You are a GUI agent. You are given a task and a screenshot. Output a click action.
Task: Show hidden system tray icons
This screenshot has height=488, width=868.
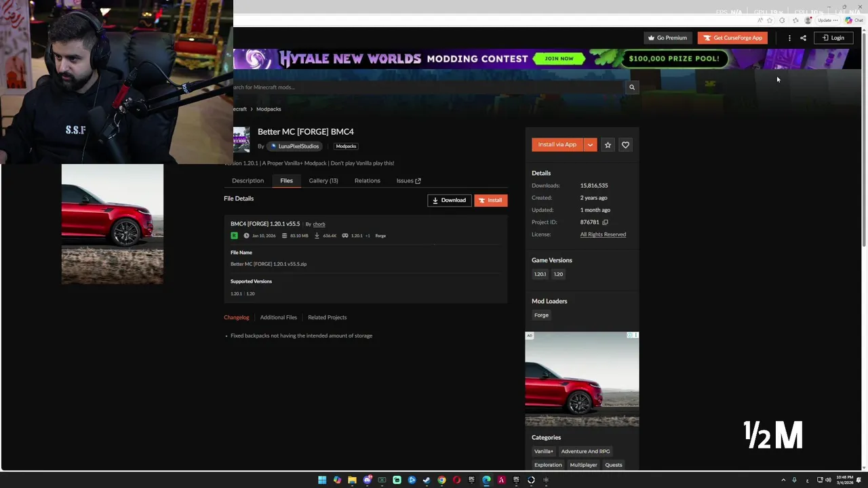coord(783,480)
